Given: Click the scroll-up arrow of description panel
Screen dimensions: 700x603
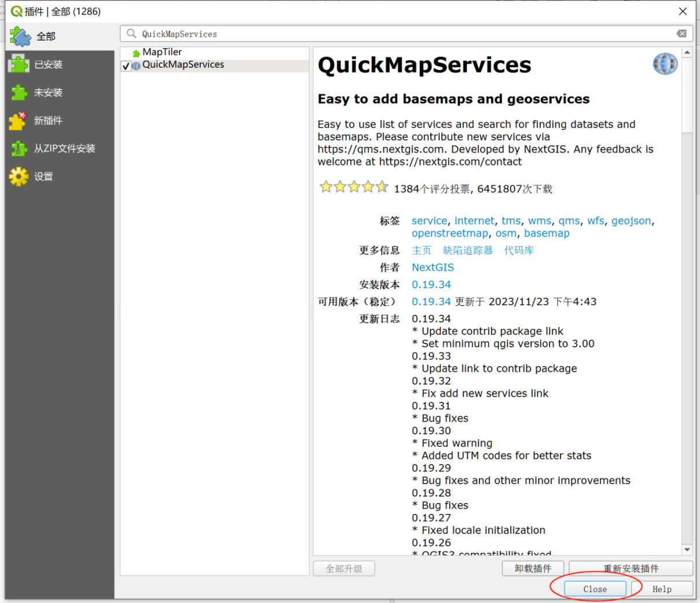Looking at the screenshot, I should 687,53.
